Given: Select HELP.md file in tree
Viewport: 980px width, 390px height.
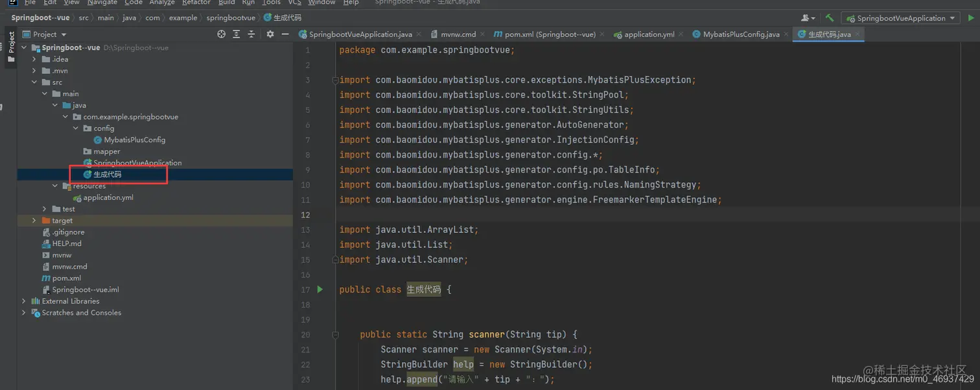Looking at the screenshot, I should pos(67,243).
